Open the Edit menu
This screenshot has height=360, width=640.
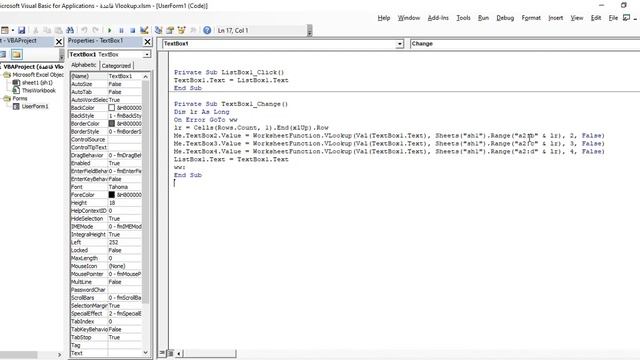596,18
